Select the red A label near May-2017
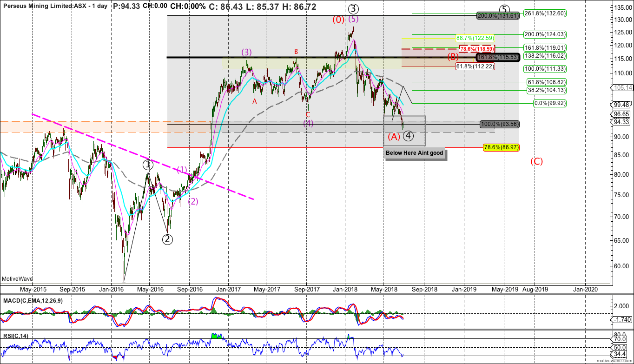634x364 pixels. [254, 101]
